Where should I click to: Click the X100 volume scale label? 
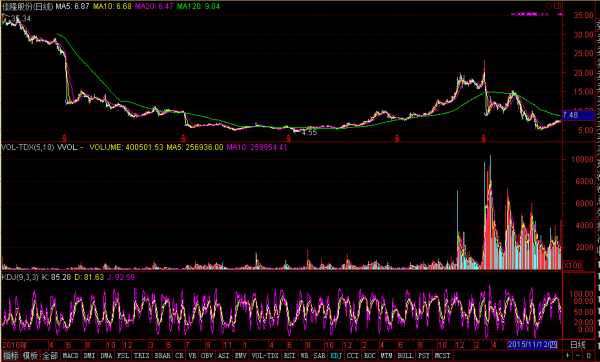573,265
